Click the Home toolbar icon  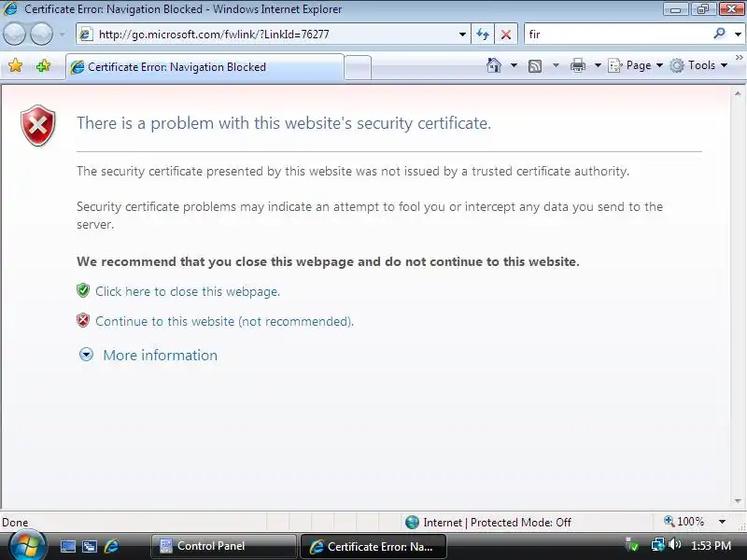494,65
